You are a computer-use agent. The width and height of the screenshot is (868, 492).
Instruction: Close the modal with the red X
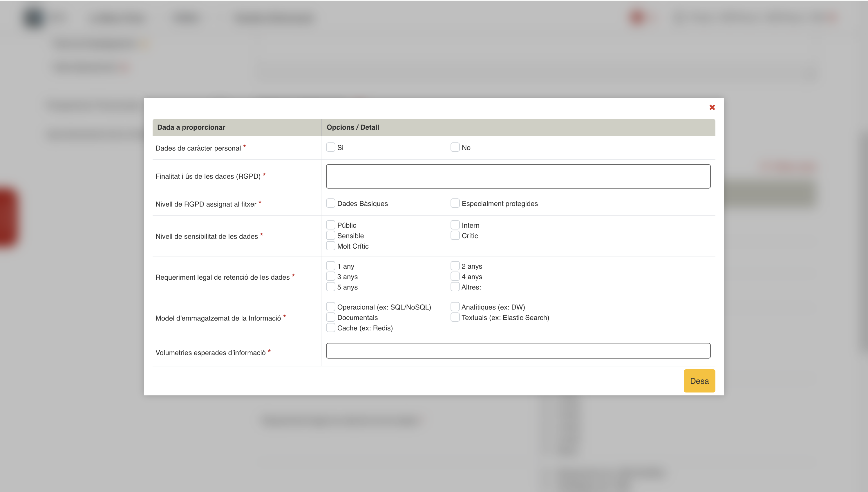pos(712,107)
